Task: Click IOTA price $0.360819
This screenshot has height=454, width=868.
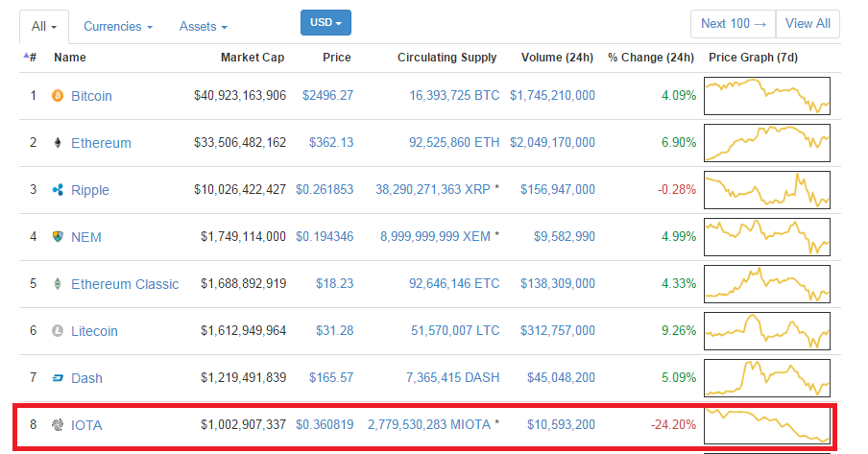Action: 325,424
